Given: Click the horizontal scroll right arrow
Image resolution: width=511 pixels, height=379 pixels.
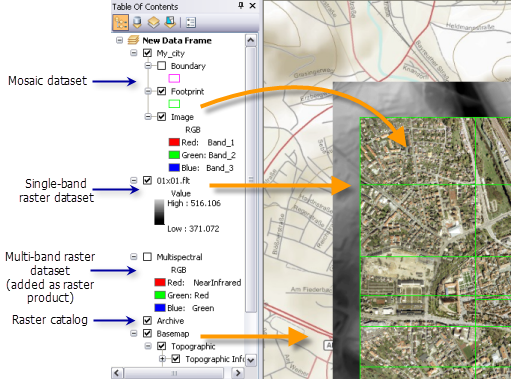Looking at the screenshot, I should [238, 372].
